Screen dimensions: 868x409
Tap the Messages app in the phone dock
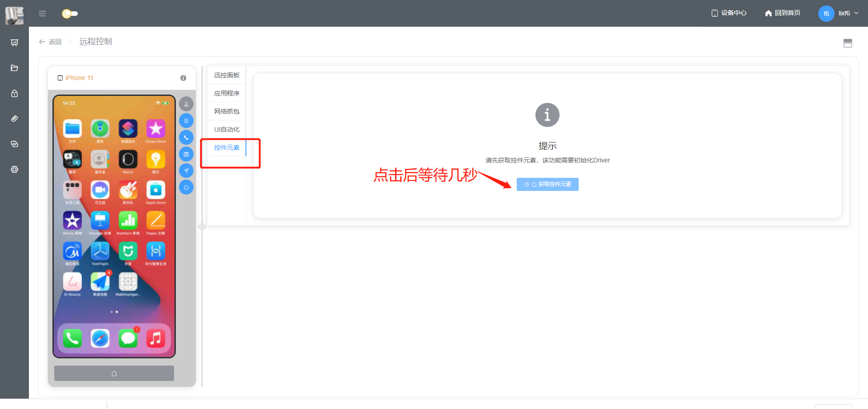(x=128, y=338)
